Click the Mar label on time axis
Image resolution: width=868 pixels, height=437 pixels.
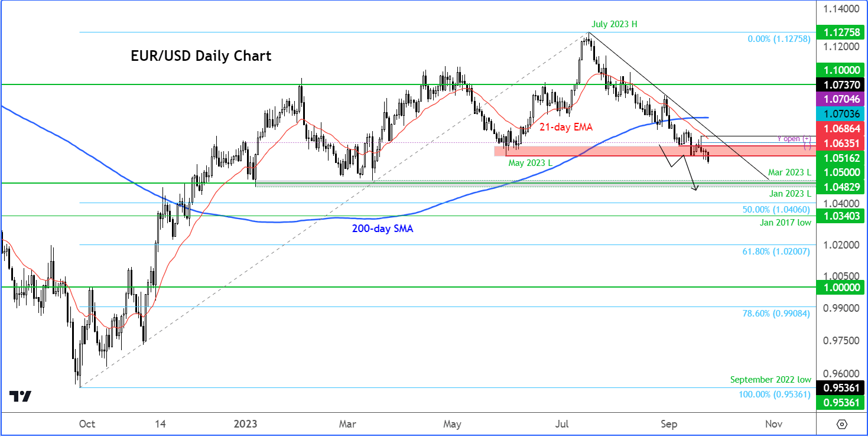click(x=347, y=424)
